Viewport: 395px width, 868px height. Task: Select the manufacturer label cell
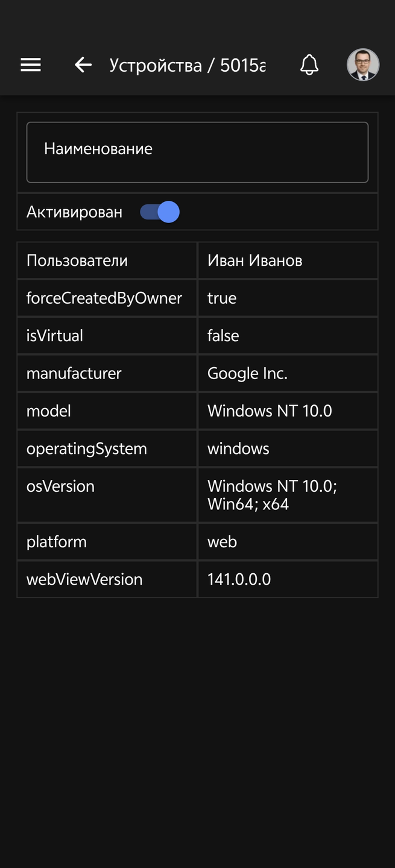pos(74,373)
